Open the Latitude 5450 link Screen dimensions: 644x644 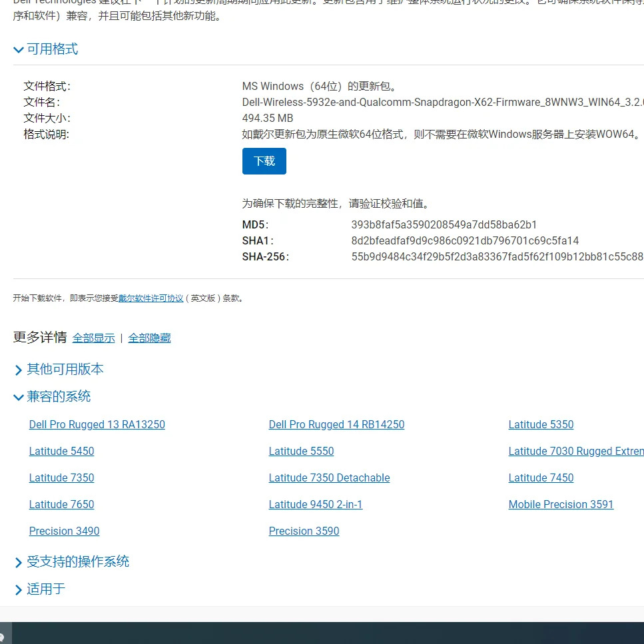(x=62, y=451)
